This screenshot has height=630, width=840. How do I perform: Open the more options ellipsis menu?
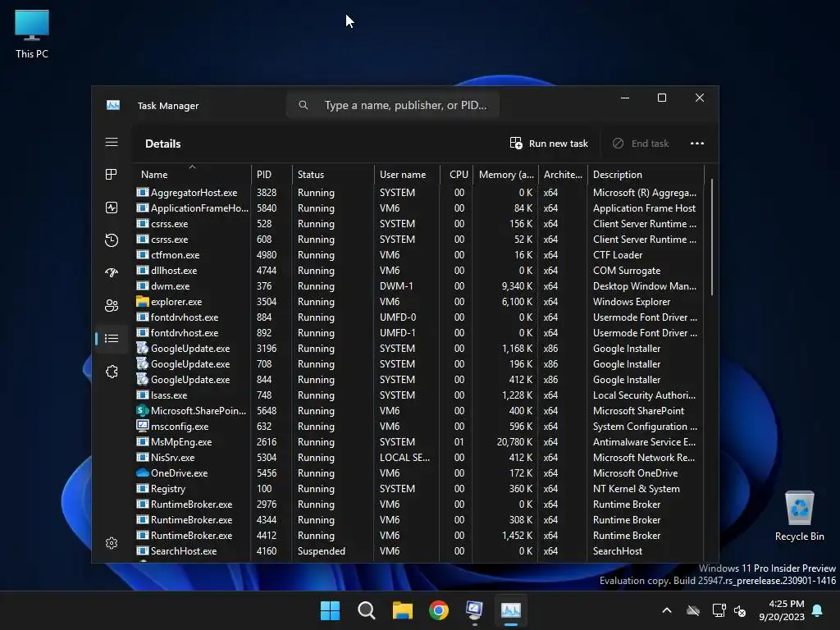point(697,143)
